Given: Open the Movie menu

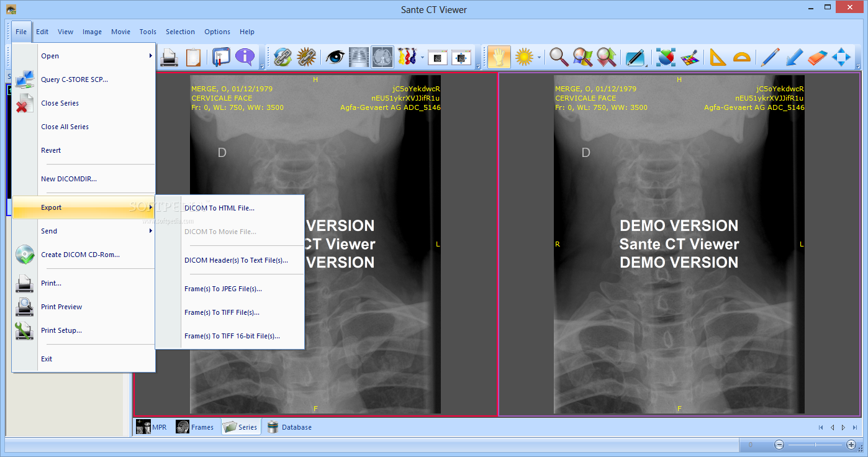Looking at the screenshot, I should click(x=120, y=32).
